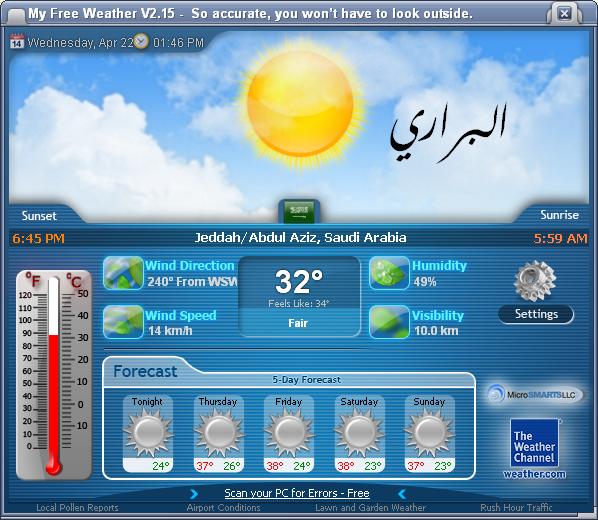
Task: Open the Settings gear icon
Action: (535, 281)
